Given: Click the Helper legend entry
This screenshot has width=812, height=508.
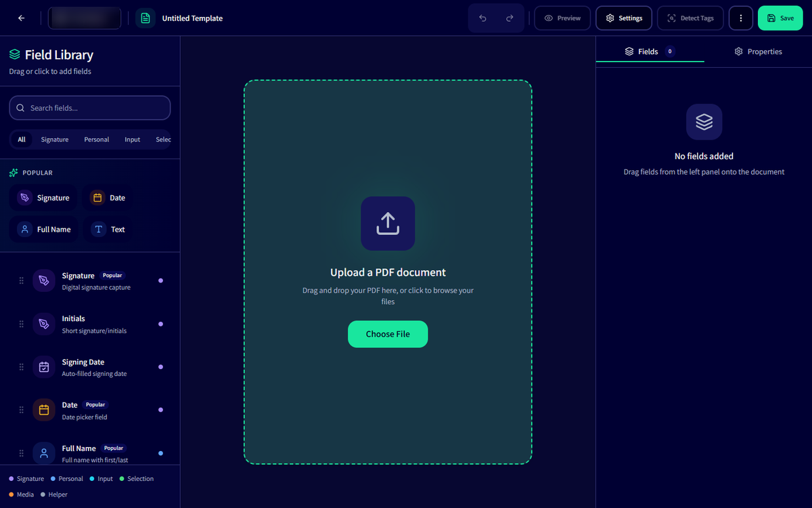Looking at the screenshot, I should pyautogui.click(x=54, y=494).
